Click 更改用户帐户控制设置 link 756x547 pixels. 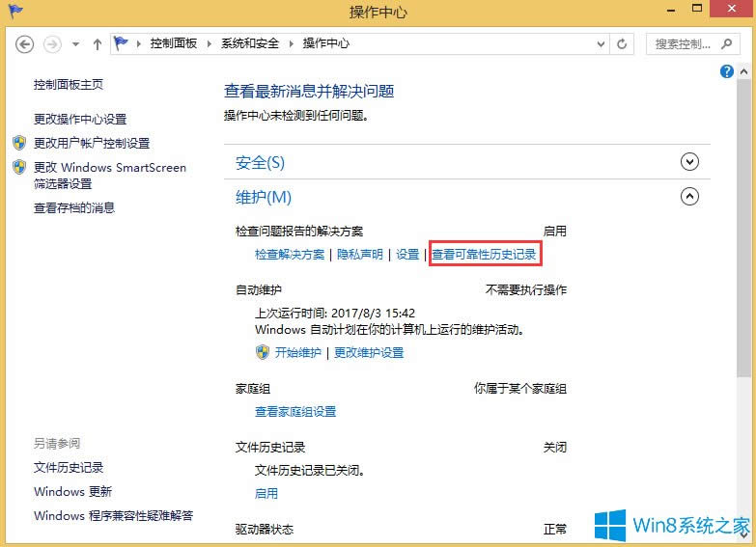pyautogui.click(x=92, y=143)
